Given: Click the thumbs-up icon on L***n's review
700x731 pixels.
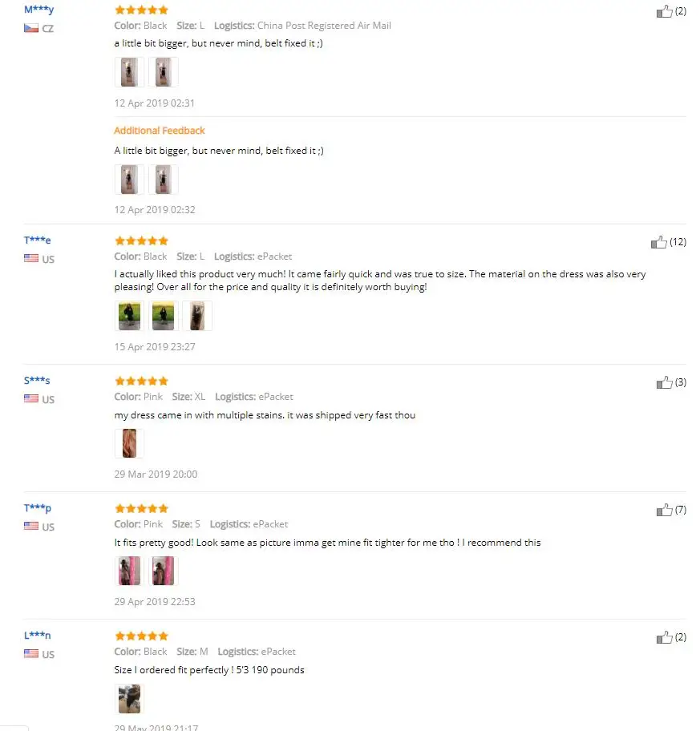Looking at the screenshot, I should pyautogui.click(x=664, y=637).
